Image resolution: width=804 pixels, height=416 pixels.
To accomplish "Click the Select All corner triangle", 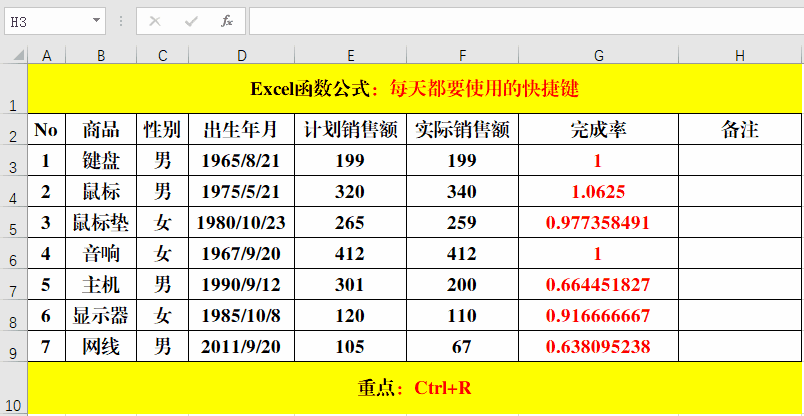I will (x=18, y=55).
